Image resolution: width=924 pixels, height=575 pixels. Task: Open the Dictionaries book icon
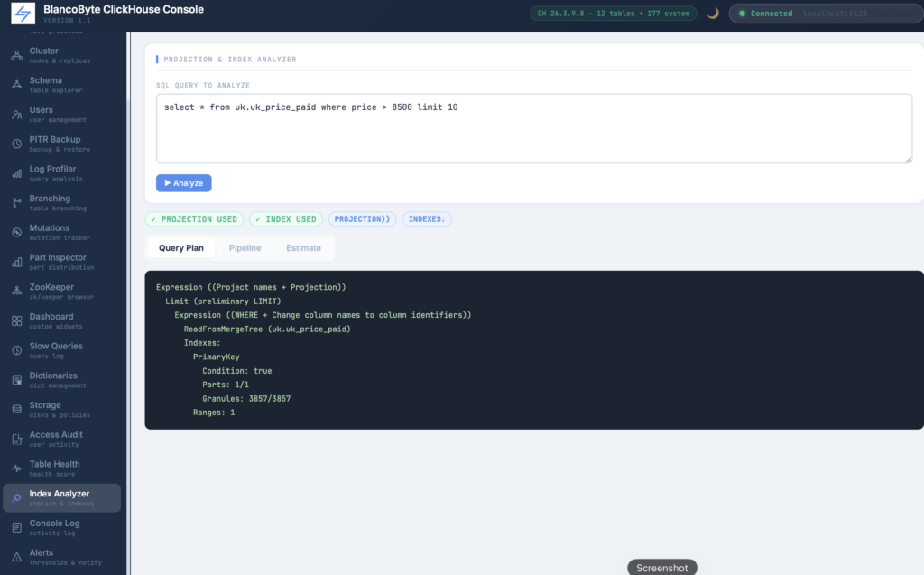pyautogui.click(x=16, y=380)
